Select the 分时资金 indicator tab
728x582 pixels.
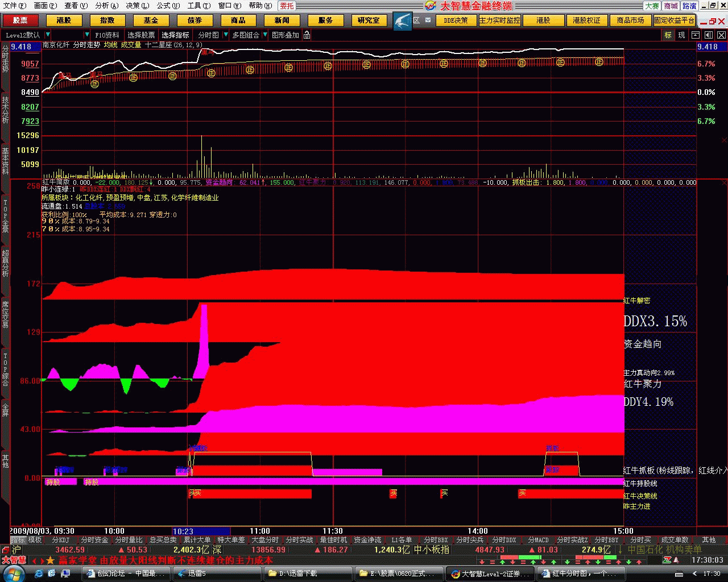(94, 540)
